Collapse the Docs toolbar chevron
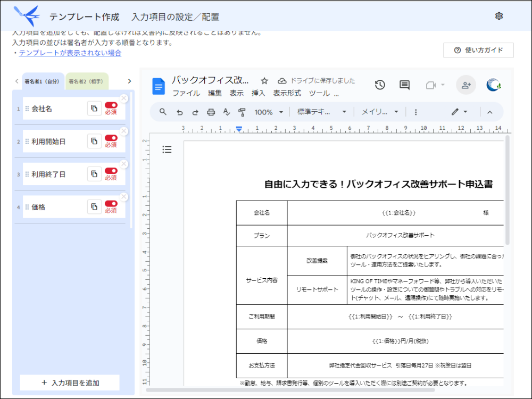Image resolution: width=532 pixels, height=399 pixels. click(x=489, y=112)
